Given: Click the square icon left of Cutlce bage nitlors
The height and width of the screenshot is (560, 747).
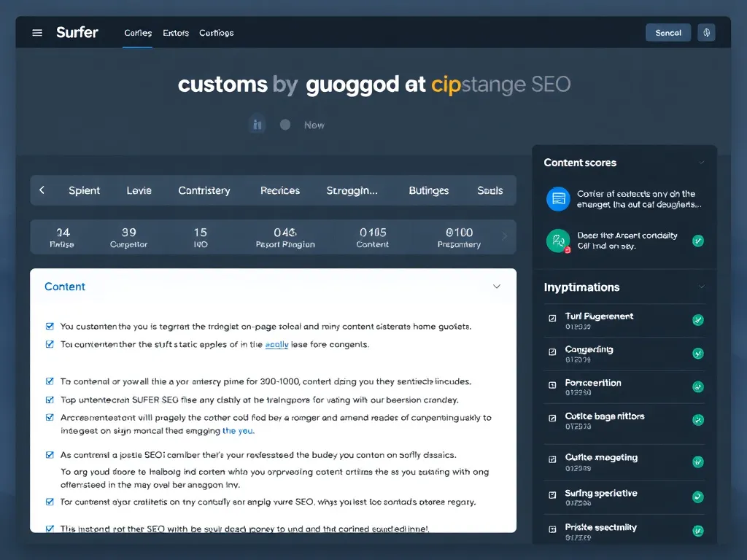Looking at the screenshot, I should coord(553,418).
